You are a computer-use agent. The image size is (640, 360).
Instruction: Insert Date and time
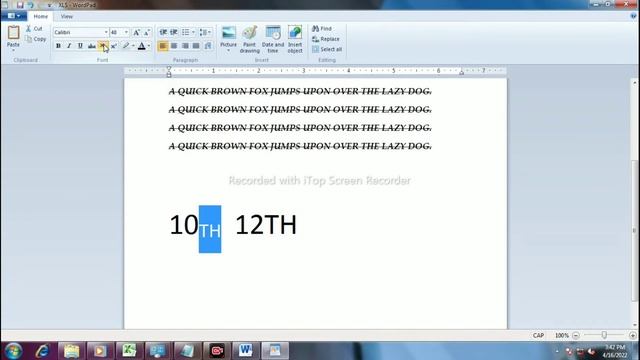click(273, 40)
